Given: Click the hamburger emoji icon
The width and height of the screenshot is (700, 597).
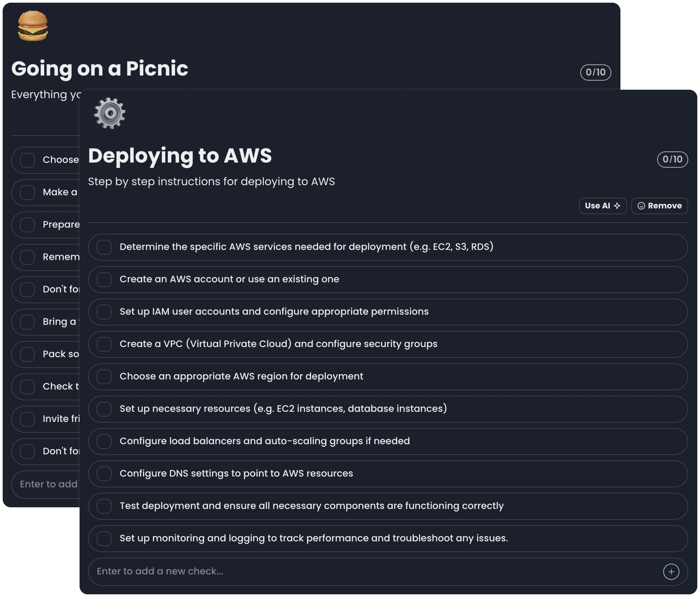Looking at the screenshot, I should click(x=33, y=26).
